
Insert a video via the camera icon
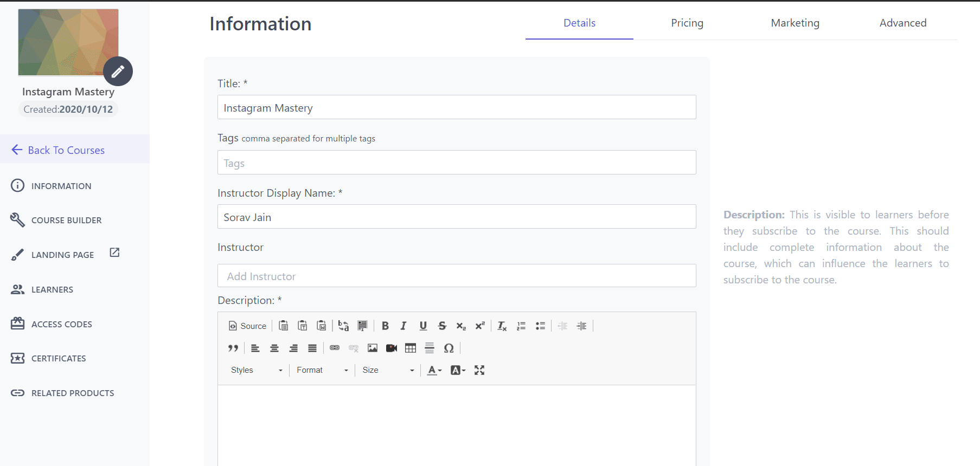[392, 348]
